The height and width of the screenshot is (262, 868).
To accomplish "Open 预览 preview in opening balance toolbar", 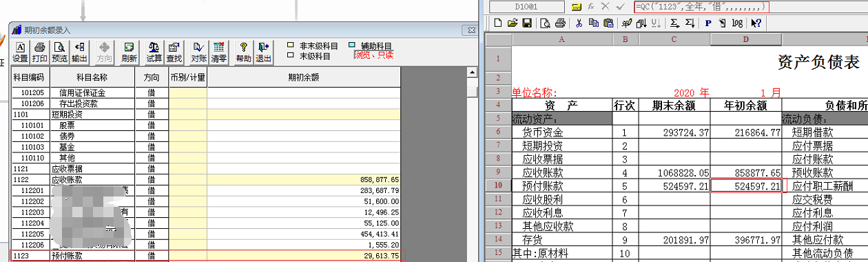I will tap(60, 52).
